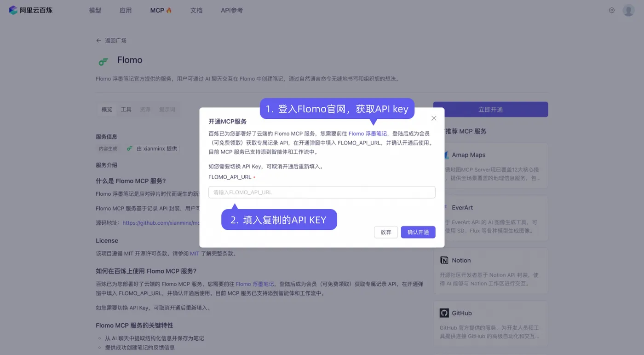Open the Flomo 浮墨笔记 link in dialog
Image resolution: width=644 pixels, height=355 pixels.
coord(368,134)
